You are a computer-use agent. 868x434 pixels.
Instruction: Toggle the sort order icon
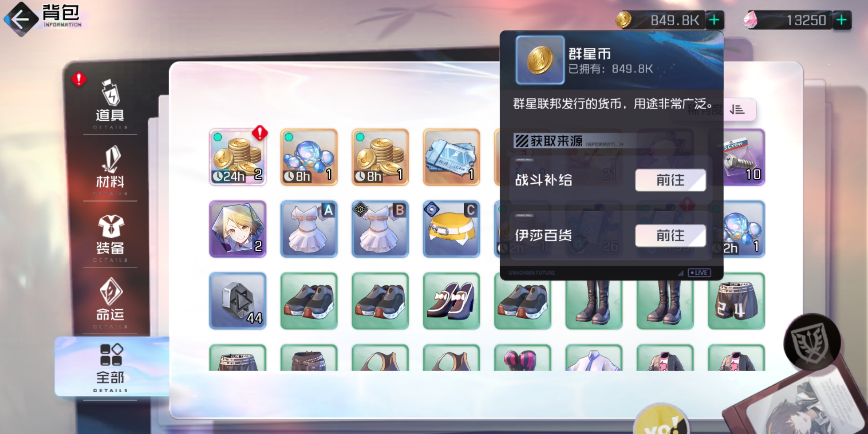[x=739, y=109]
